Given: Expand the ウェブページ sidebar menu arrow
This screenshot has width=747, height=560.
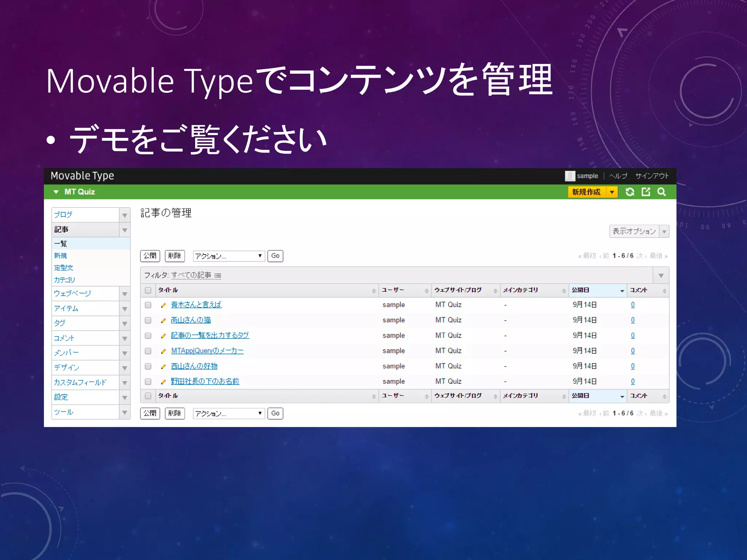Looking at the screenshot, I should (125, 294).
